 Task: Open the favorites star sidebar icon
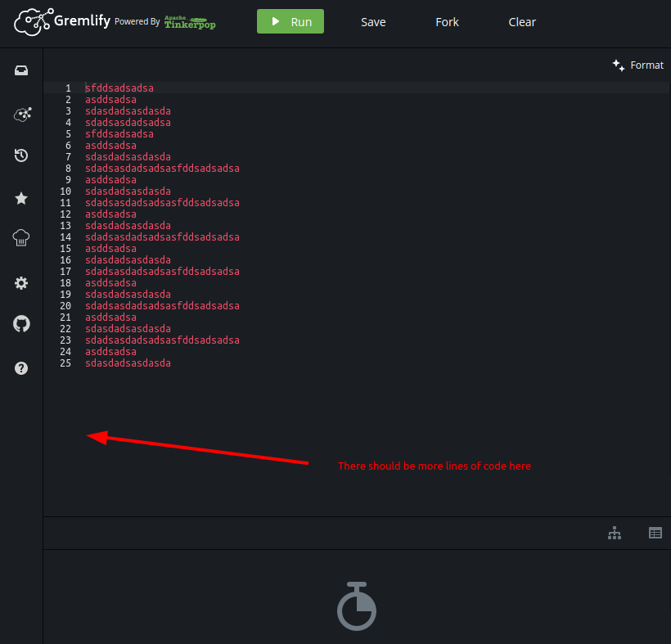click(x=21, y=198)
